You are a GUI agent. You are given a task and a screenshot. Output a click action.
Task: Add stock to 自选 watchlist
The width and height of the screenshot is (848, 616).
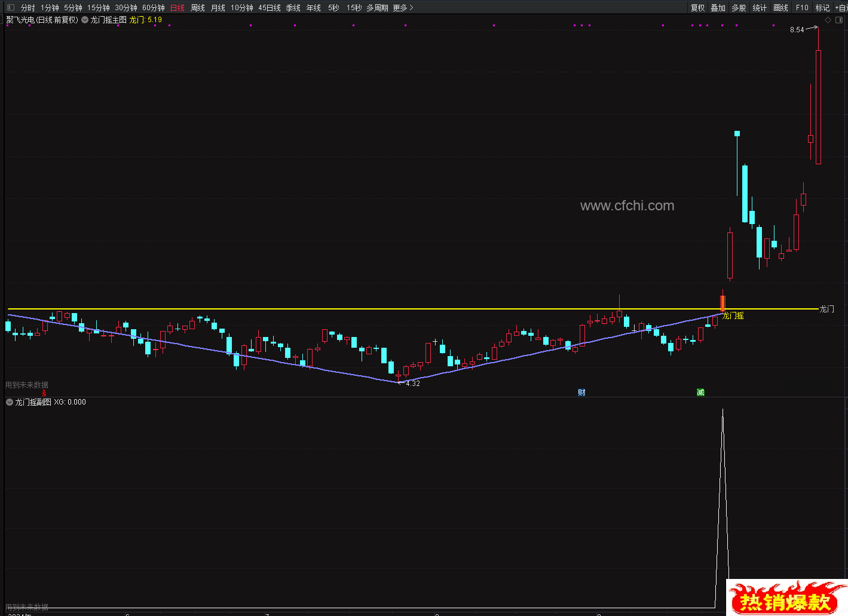(x=841, y=8)
